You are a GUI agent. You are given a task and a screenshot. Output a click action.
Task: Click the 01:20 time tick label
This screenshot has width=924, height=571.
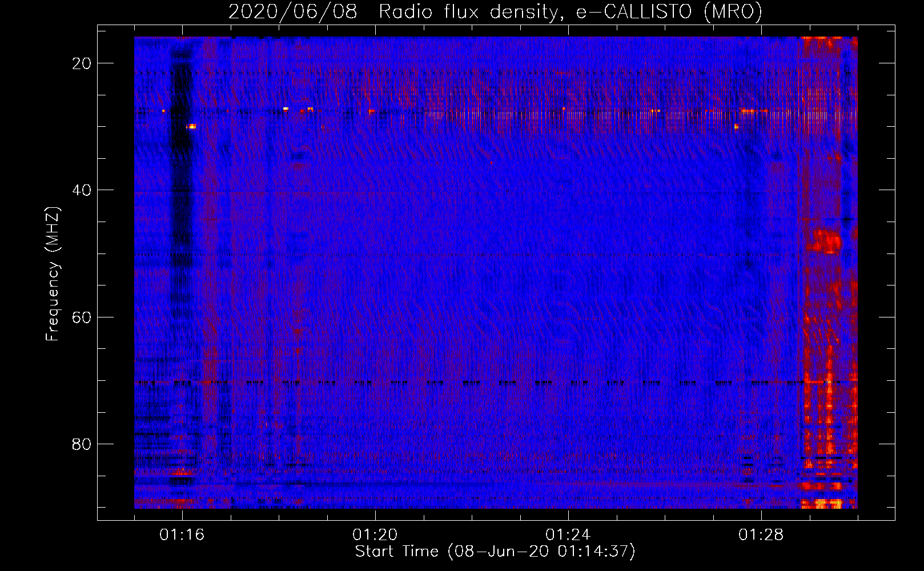pos(375,535)
